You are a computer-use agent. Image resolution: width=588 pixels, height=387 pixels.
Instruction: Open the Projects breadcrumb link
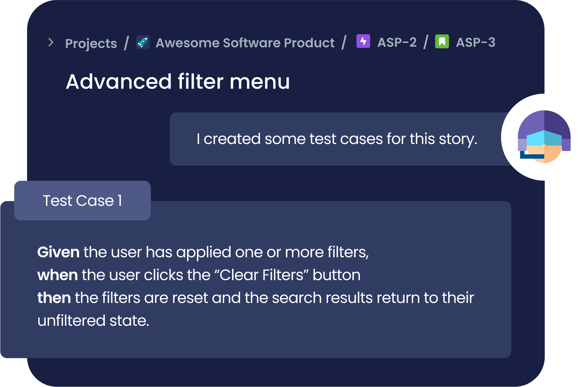coord(91,43)
